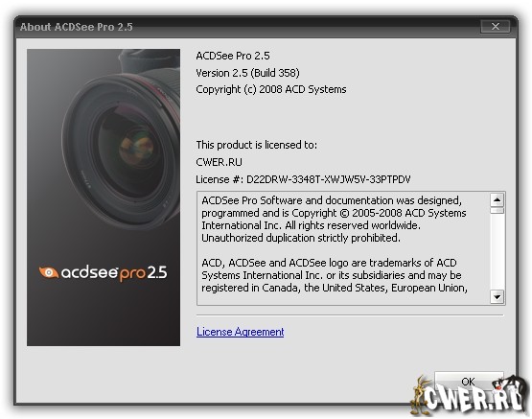Viewport: 532px width, 419px height.
Task: Click the Version 2.5 (Build 358) text
Action: click(x=247, y=73)
